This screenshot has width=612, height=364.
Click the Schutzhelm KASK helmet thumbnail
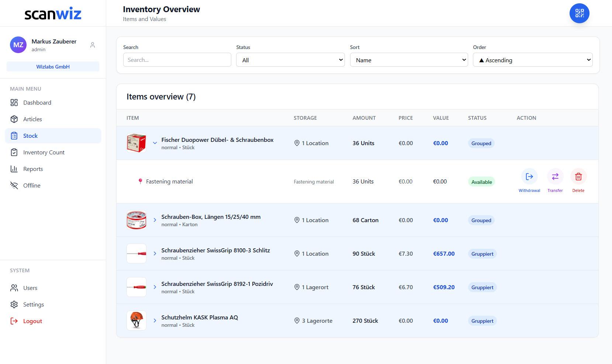click(x=136, y=321)
